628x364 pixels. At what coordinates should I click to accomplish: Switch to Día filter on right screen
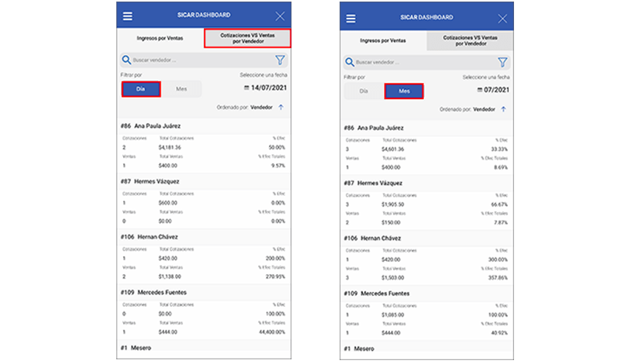[x=364, y=91]
